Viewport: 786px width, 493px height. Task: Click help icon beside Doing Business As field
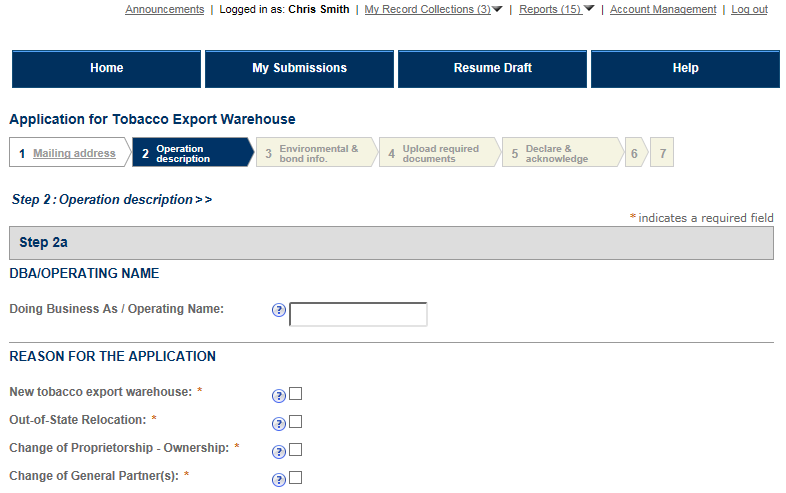coord(279,311)
